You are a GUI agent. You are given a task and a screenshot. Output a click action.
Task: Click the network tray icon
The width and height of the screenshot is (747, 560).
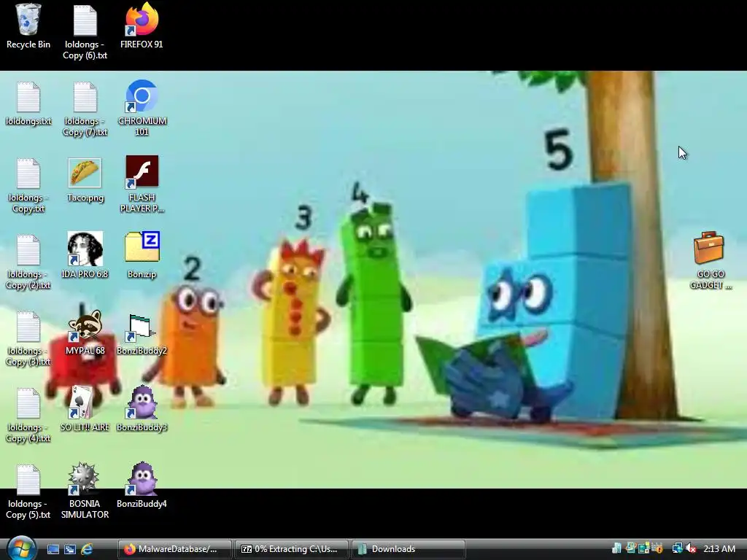[x=677, y=548]
